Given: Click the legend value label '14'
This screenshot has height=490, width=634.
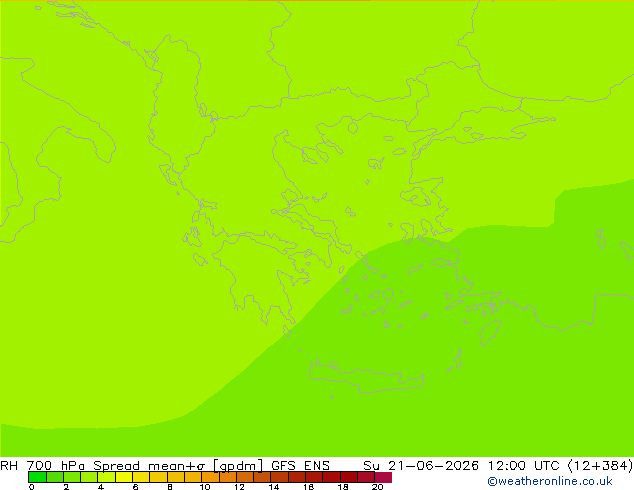Looking at the screenshot, I should tap(274, 487).
